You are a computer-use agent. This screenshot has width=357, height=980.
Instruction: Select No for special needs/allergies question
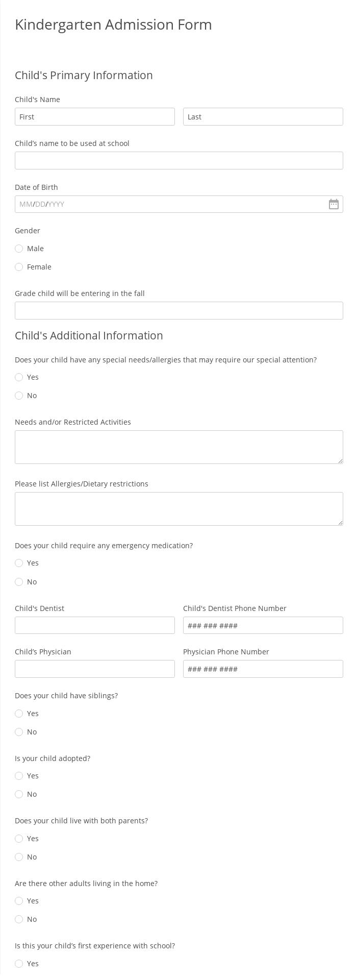pyautogui.click(x=19, y=396)
